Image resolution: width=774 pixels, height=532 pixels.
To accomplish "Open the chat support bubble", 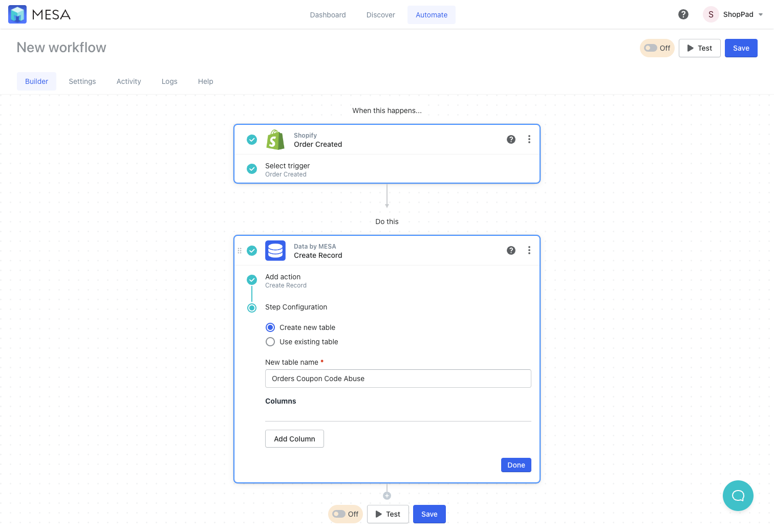I will (x=738, y=496).
